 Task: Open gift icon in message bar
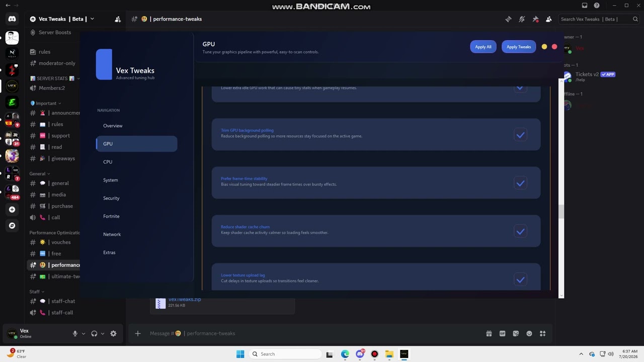pos(489,333)
